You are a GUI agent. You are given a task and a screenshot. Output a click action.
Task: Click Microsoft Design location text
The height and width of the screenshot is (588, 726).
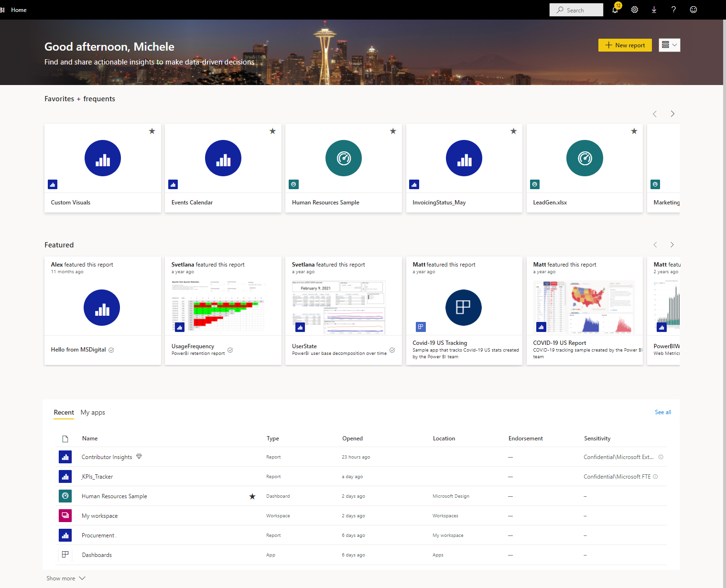click(451, 496)
